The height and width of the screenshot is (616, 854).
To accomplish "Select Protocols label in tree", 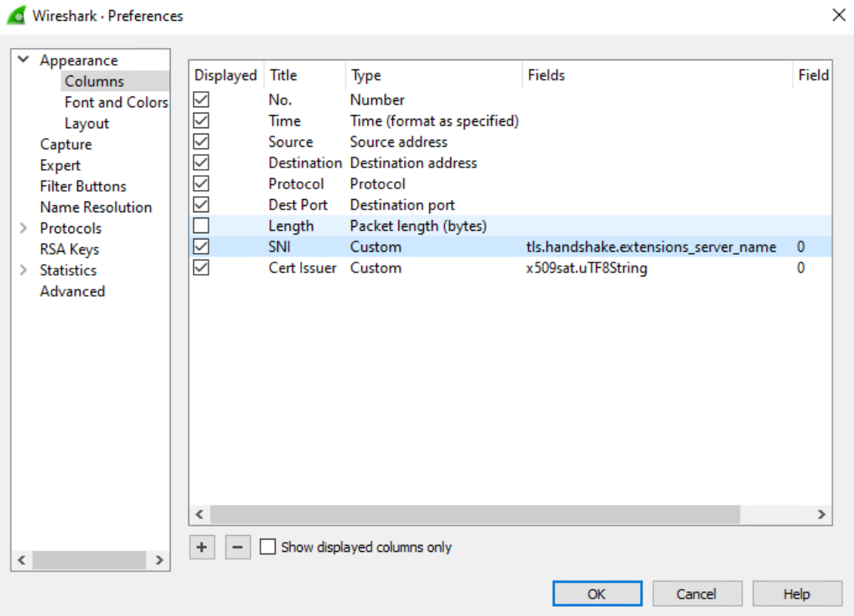I will pos(70,228).
